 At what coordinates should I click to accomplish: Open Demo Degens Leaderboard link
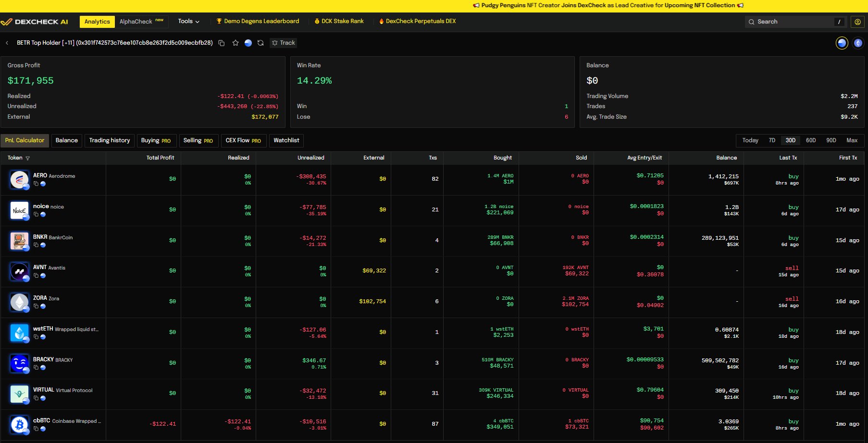click(x=258, y=21)
